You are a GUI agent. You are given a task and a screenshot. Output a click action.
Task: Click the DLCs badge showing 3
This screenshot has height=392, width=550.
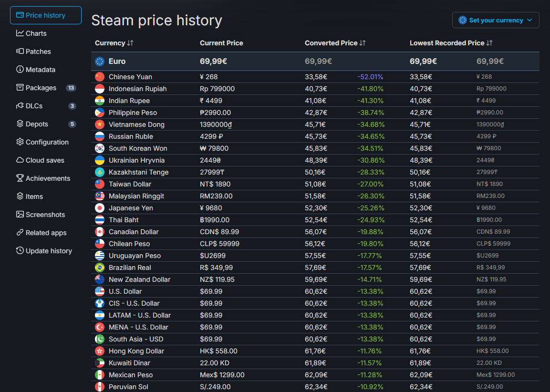point(72,105)
